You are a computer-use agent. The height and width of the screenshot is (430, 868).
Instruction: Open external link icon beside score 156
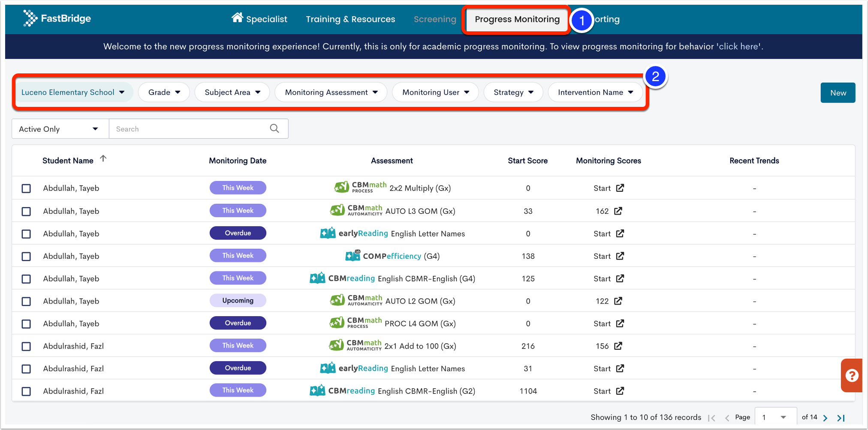pyautogui.click(x=618, y=346)
